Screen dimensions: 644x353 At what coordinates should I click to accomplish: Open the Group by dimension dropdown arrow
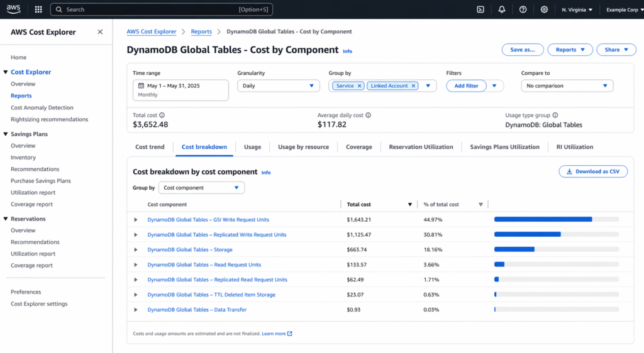[428, 85]
